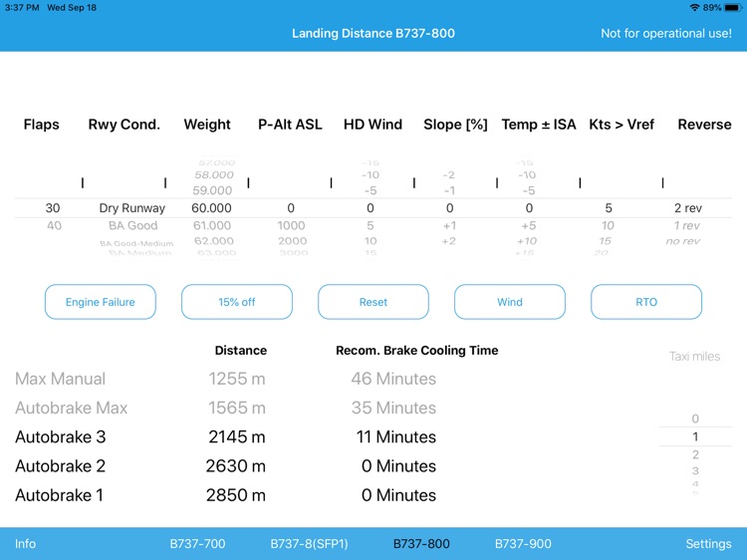Tap the Wi-Fi icon in status bar

point(694,8)
